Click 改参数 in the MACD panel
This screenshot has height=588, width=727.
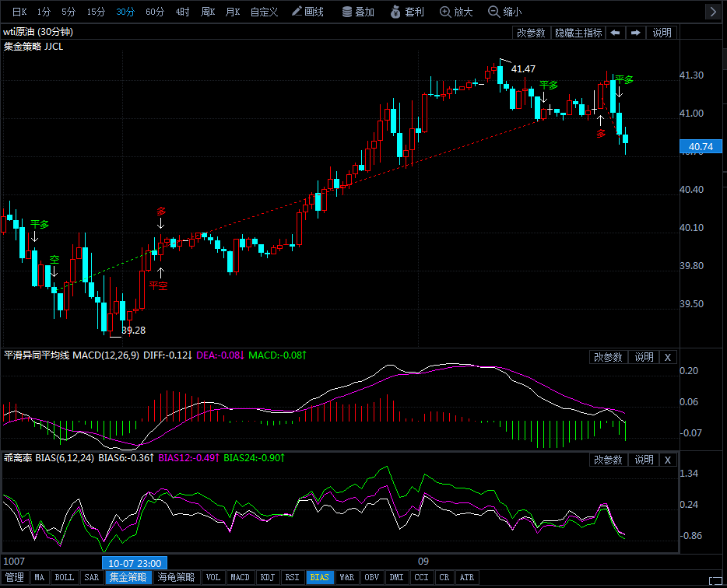tap(608, 357)
